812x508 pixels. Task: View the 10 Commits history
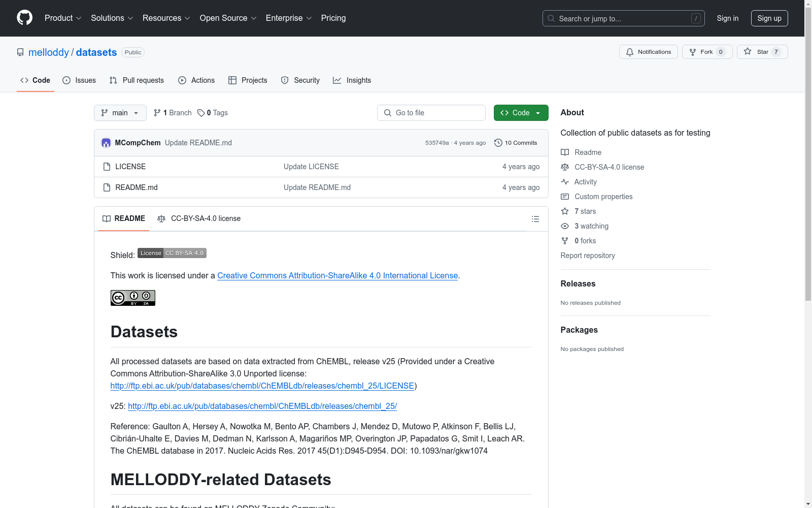coord(516,143)
